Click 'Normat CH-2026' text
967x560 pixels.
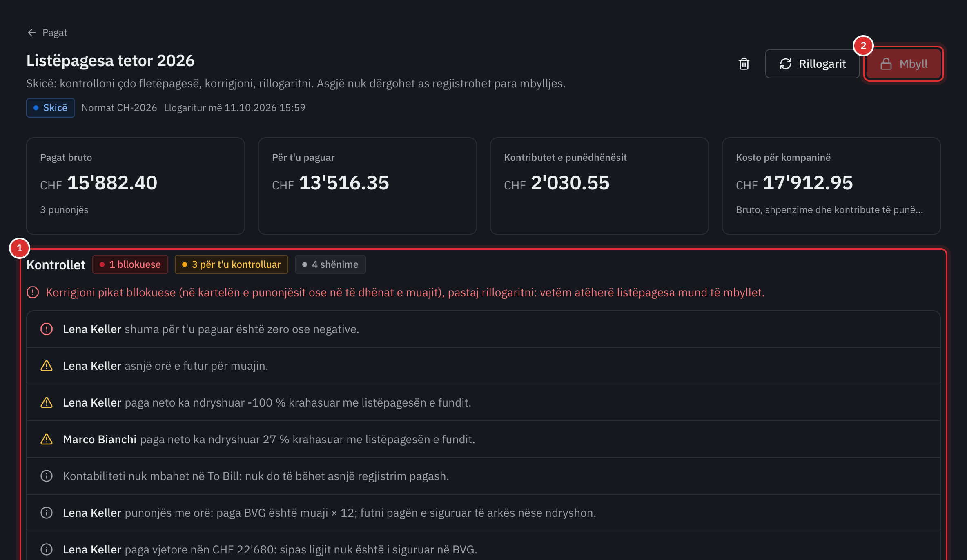click(119, 108)
